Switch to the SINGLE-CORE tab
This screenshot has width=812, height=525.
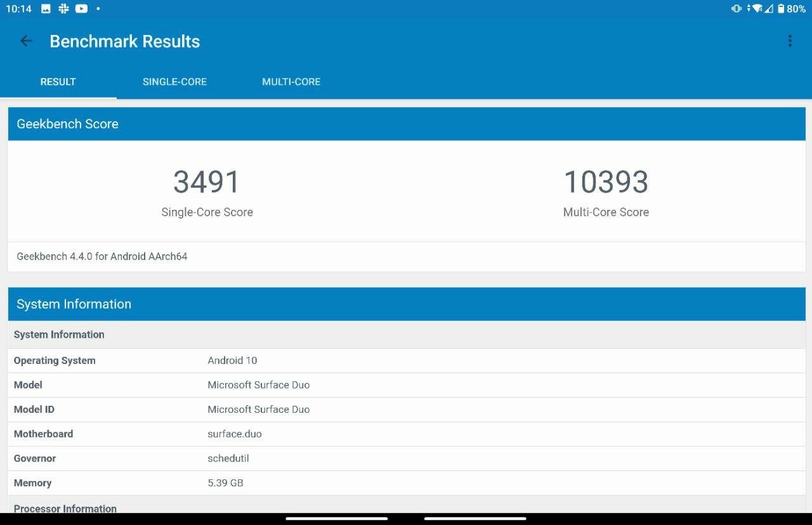[x=174, y=82]
